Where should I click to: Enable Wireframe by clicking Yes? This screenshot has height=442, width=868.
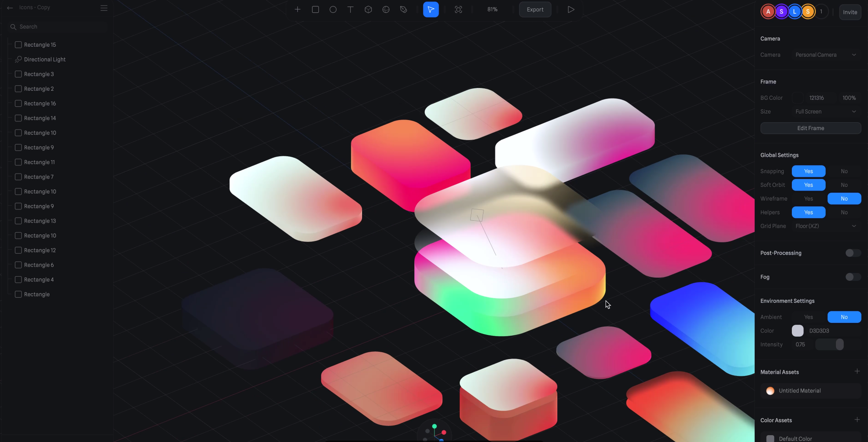click(x=808, y=199)
